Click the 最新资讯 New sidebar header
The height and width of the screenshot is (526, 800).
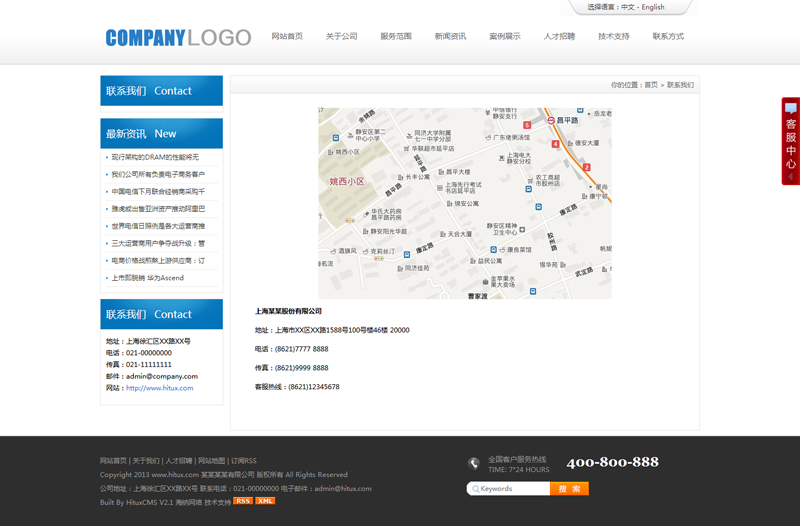[x=162, y=134]
